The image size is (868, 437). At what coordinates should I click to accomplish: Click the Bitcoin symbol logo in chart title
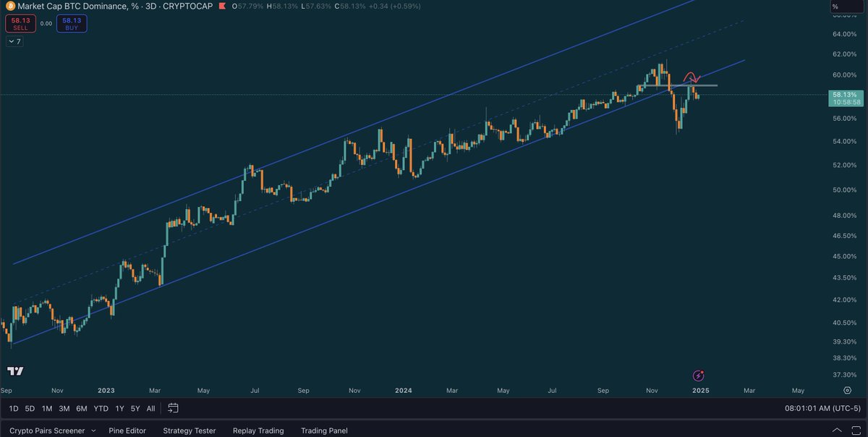(10, 7)
